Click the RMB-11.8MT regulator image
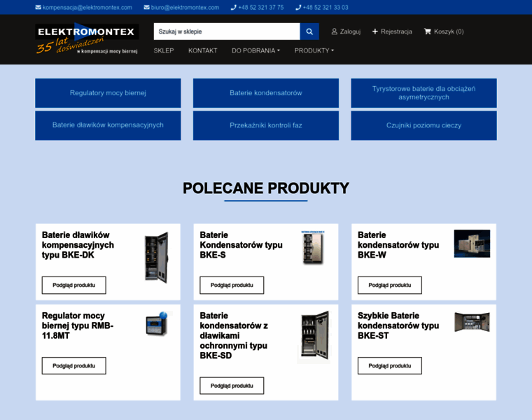 tap(157, 324)
